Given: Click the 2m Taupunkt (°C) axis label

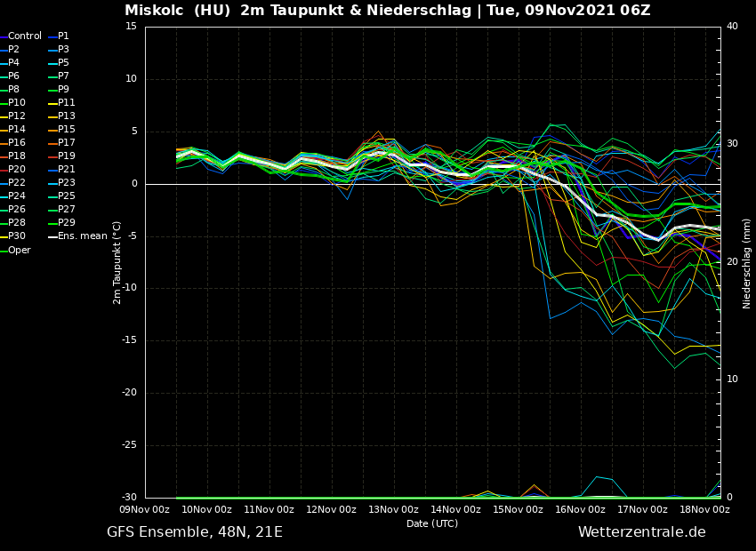Looking at the screenshot, I should point(117,262).
